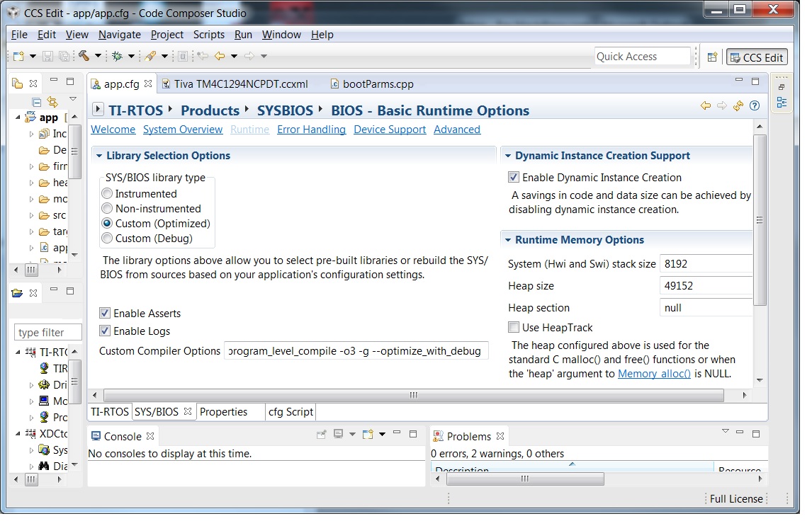The width and height of the screenshot is (812, 521).
Task: Click the Save All toolbar icon
Action: [x=64, y=57]
